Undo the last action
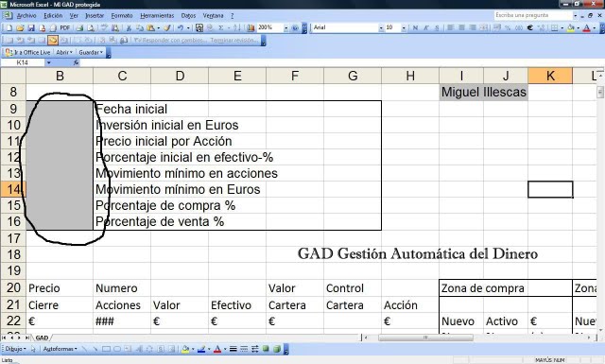 click(181, 27)
